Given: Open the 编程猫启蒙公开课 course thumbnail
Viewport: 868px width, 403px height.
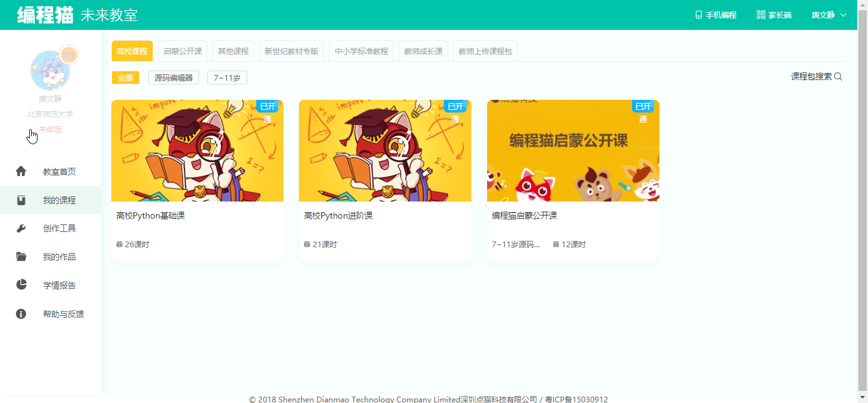Looking at the screenshot, I should coord(573,151).
